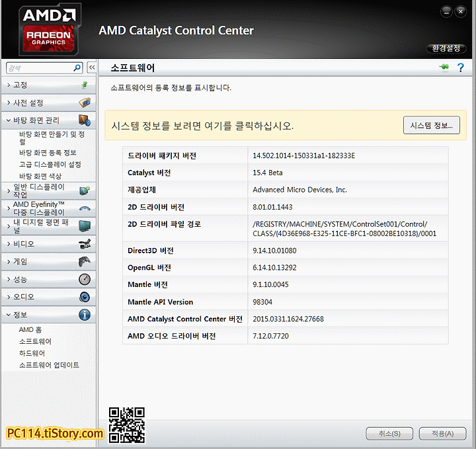Viewport: 476px width, 449px height.
Task: Click the 시스템 정보... button
Action: tap(431, 125)
